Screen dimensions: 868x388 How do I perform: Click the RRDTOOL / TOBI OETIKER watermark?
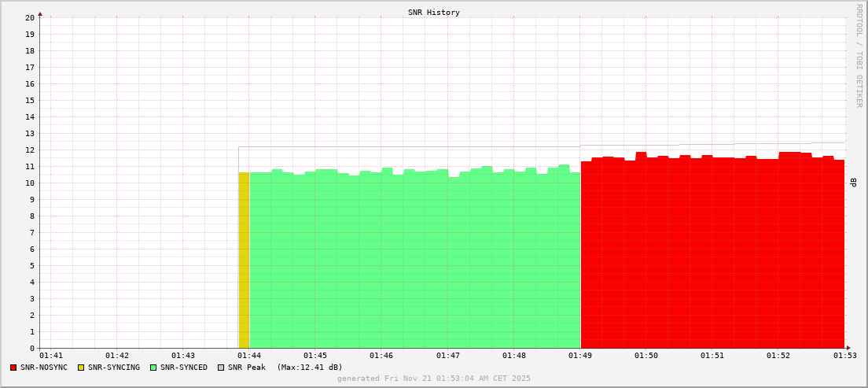point(859,55)
